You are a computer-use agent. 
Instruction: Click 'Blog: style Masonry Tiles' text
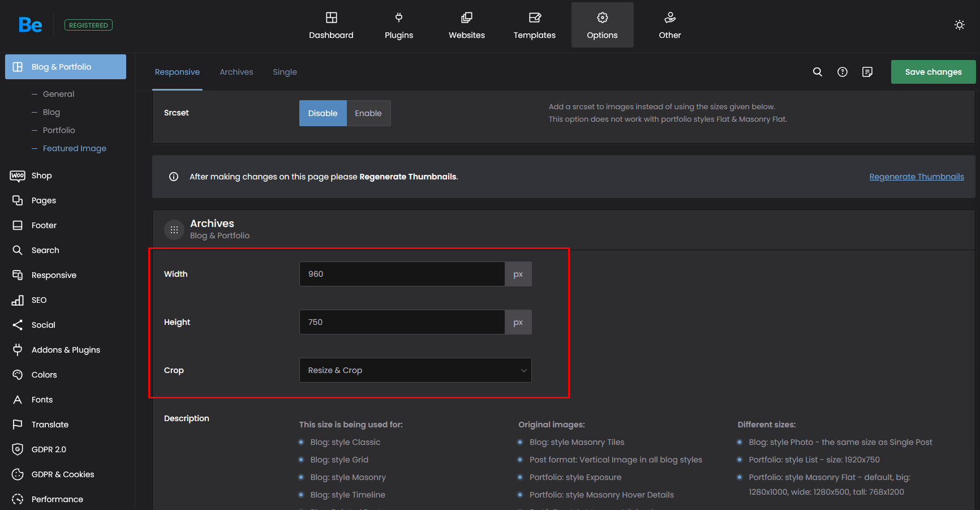577,442
